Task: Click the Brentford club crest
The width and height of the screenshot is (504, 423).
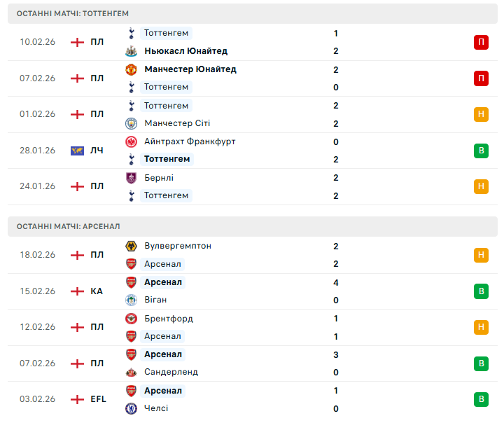Action: [131, 319]
